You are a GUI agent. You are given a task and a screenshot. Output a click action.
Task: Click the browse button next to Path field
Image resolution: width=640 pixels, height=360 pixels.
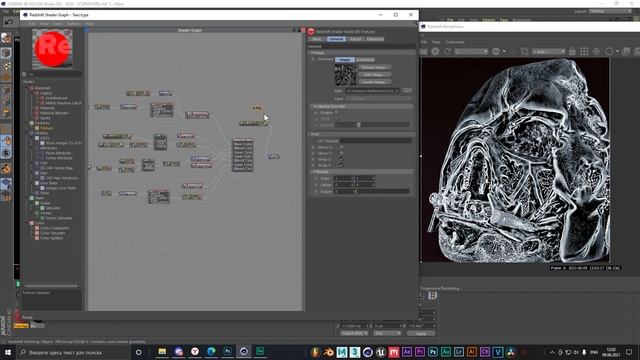(x=407, y=91)
